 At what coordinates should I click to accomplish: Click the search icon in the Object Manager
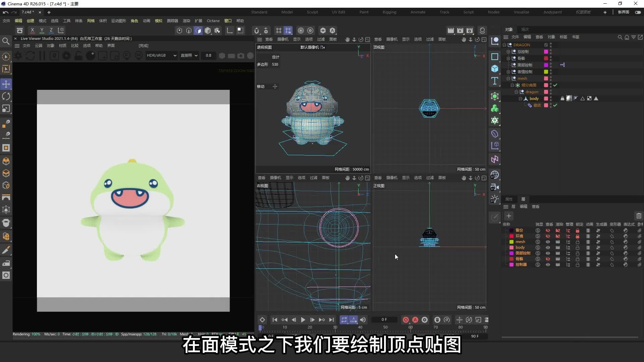pos(620,37)
